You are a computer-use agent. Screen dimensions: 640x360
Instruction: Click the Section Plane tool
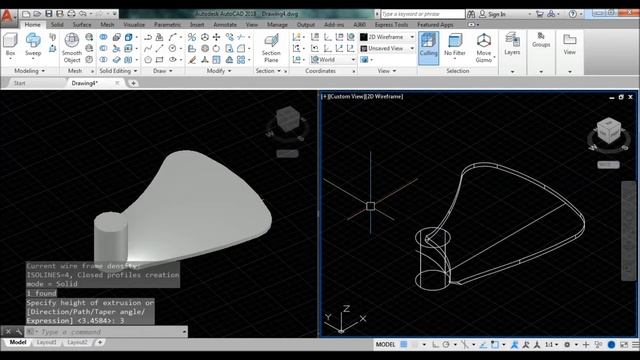271,48
